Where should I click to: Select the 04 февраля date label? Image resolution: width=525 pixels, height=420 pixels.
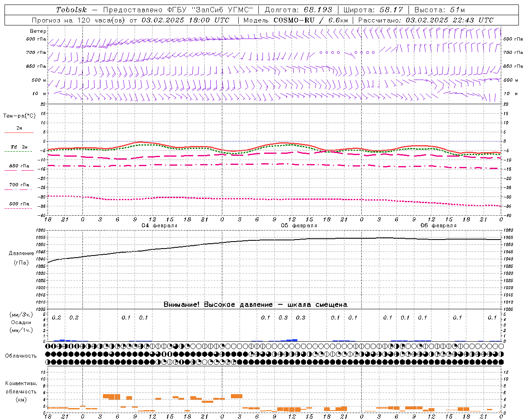click(160, 226)
